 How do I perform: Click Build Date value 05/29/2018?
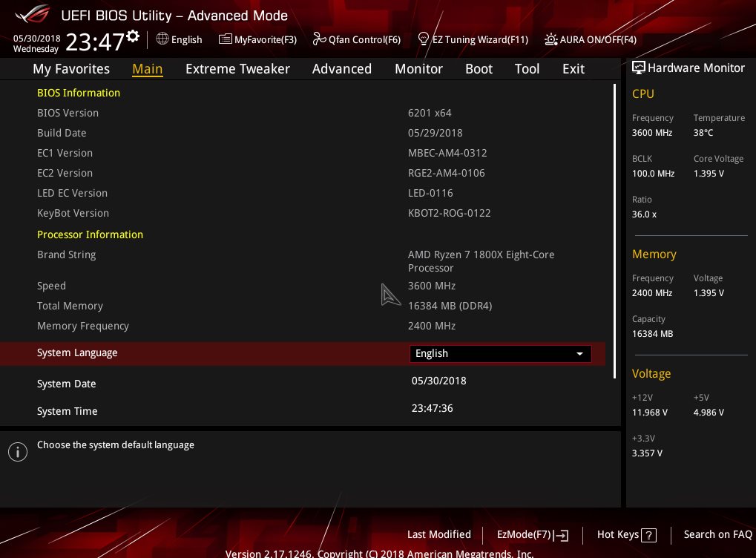[435, 133]
